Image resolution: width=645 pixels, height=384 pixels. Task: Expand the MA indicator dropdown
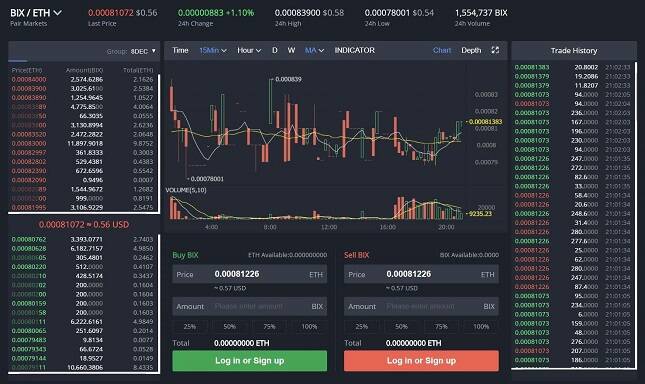coord(314,51)
